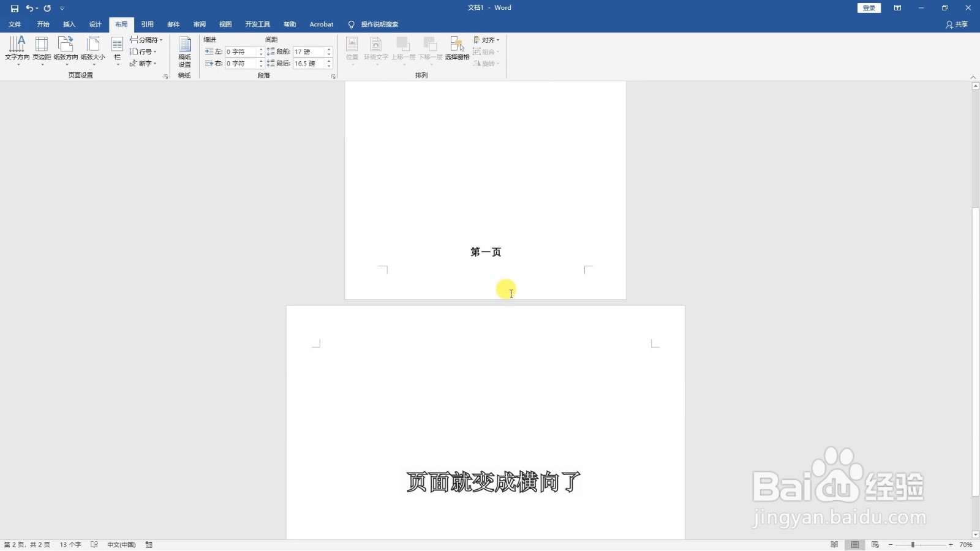Open the File (文件) tab

15,24
